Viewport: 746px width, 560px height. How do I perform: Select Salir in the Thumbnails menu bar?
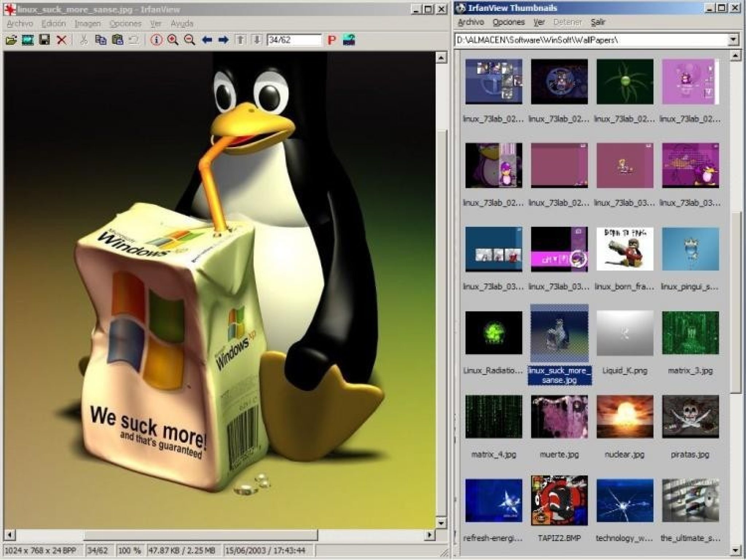598,23
